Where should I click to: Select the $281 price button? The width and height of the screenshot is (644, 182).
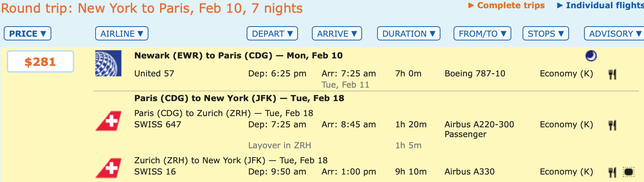(x=40, y=62)
